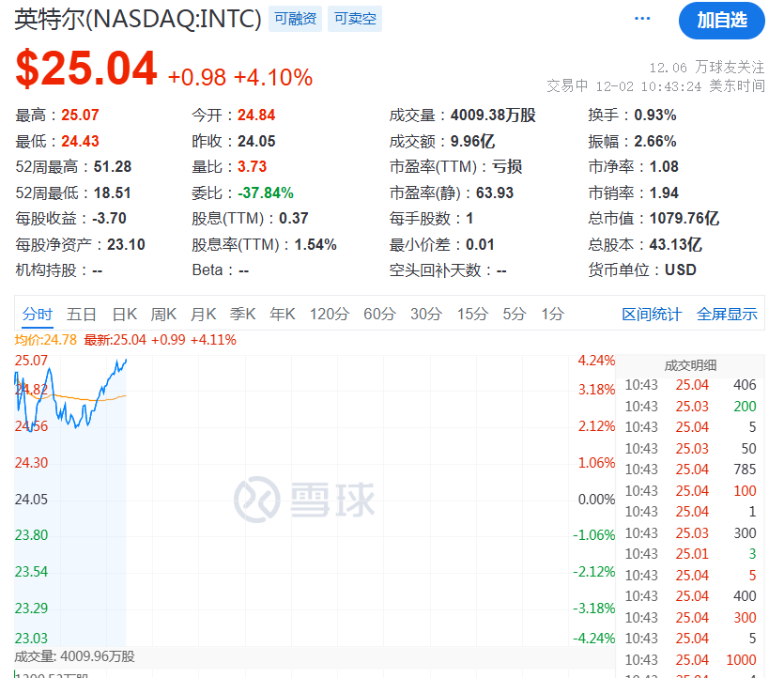Open the 月K monthly candlestick tab
The width and height of the screenshot is (784, 678).
click(x=204, y=315)
